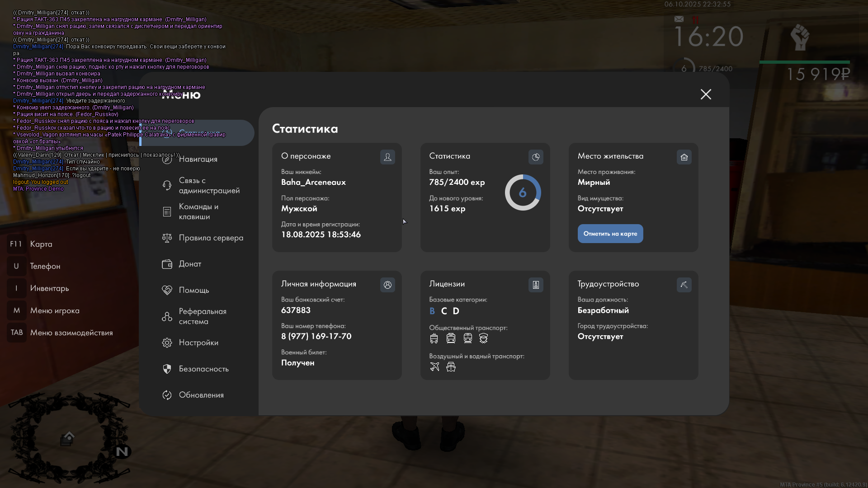868x488 pixels.
Task: Click the house icon in Место жительства card
Action: click(x=684, y=157)
